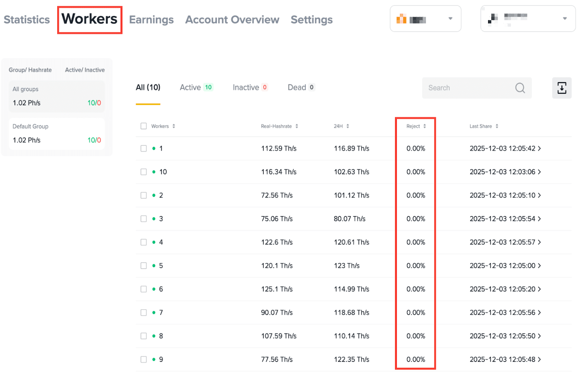
Task: Select the All groups card
Action: point(57,96)
